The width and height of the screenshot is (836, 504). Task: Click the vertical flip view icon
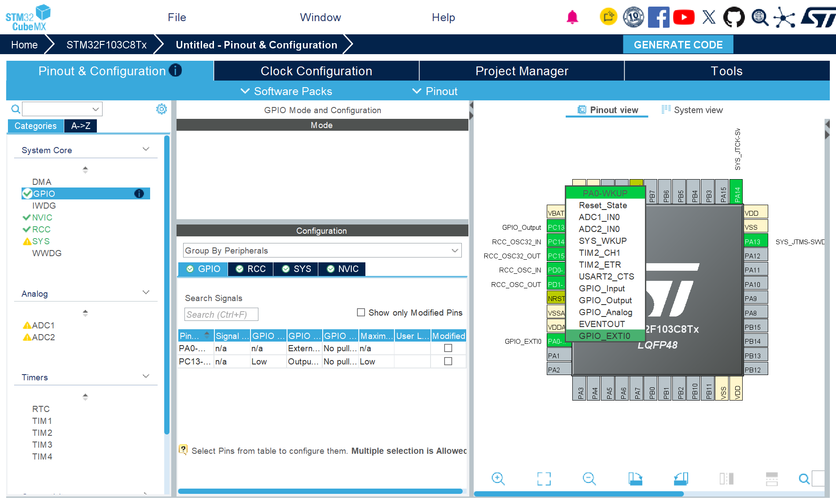(x=772, y=478)
